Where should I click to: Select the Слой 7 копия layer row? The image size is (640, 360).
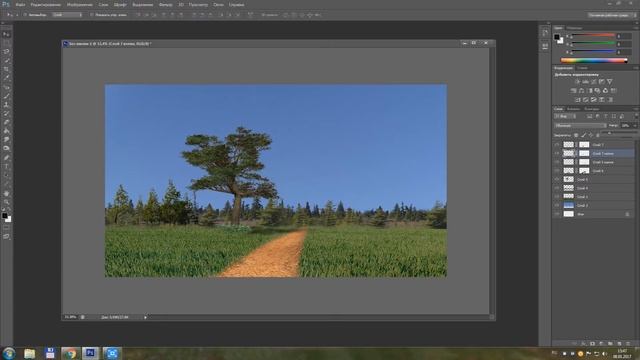click(x=598, y=153)
